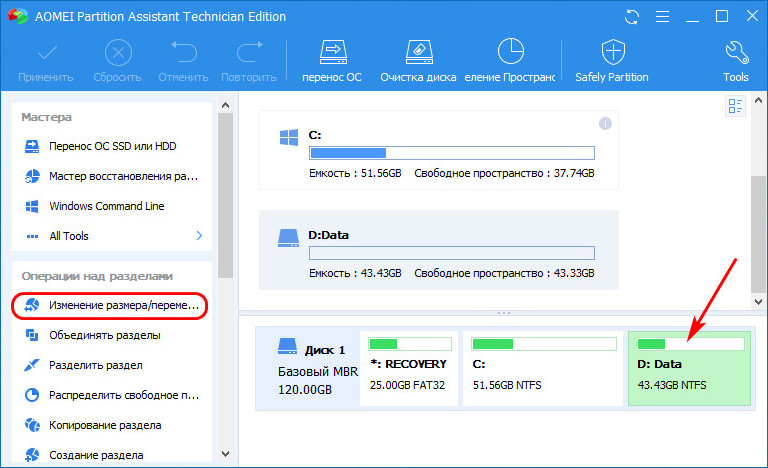Click the 25.00GB FAT32 label
This screenshot has height=468, width=768.
pos(408,385)
